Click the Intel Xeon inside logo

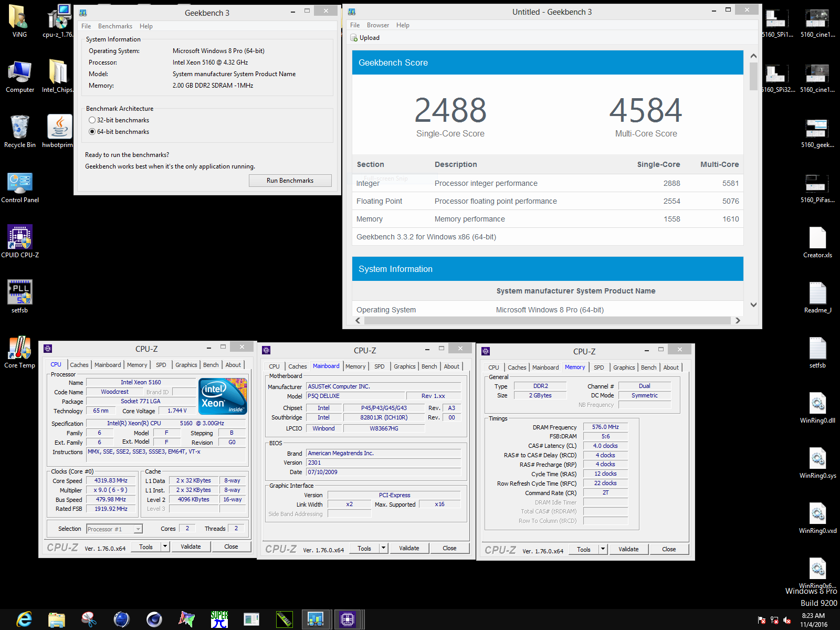(223, 396)
